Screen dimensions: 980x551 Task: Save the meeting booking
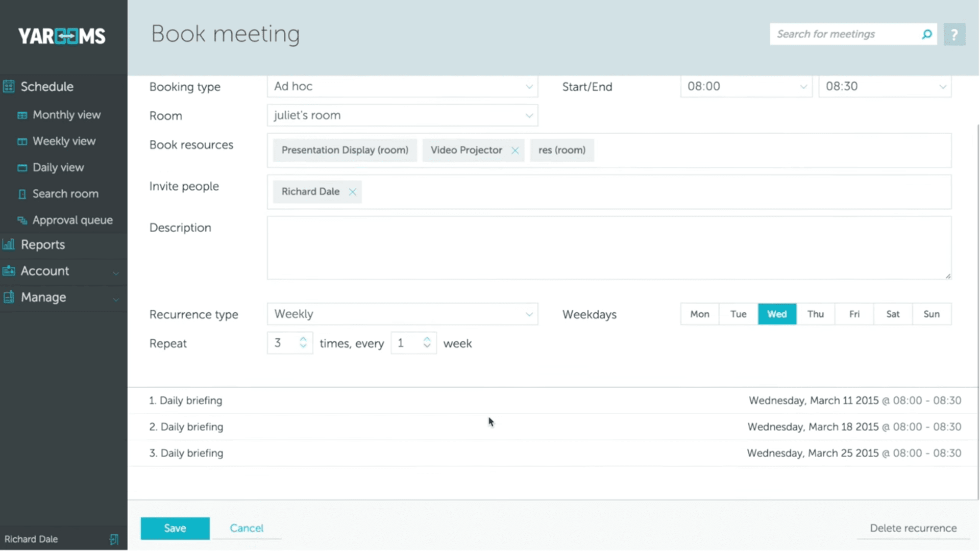tap(175, 528)
